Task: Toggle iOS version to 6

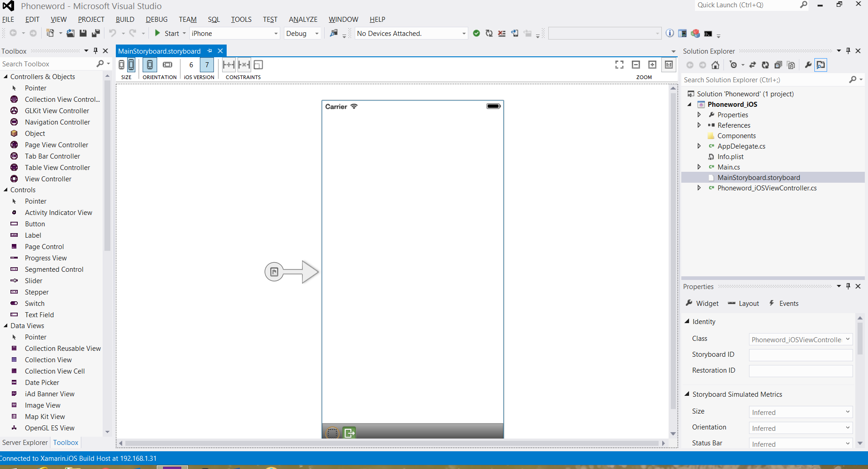Action: (191, 65)
